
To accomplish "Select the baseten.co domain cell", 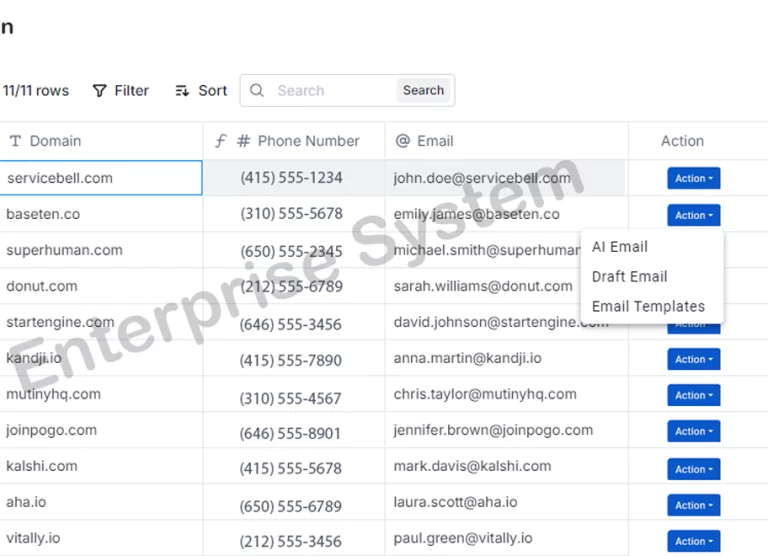I will pos(101,214).
